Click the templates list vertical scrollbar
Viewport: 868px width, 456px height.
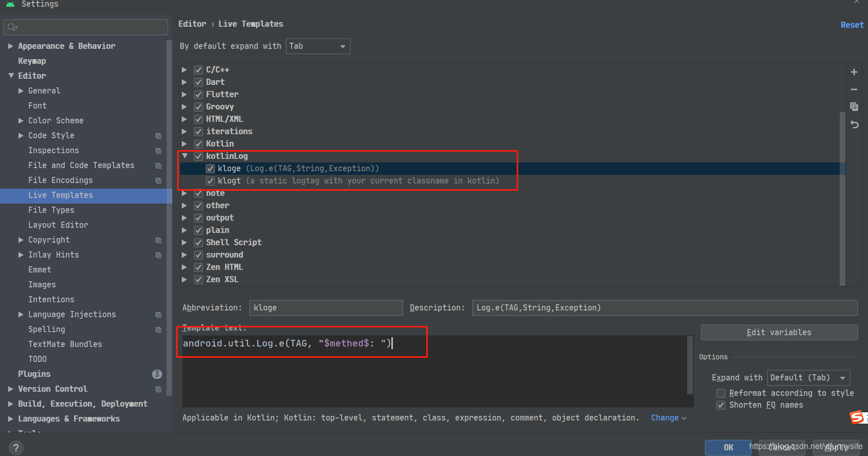(x=842, y=198)
